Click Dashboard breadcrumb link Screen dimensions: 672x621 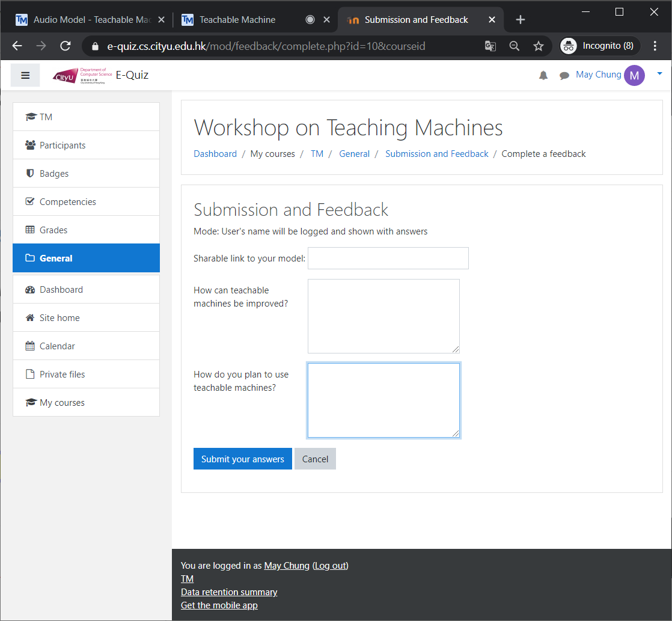tap(215, 154)
